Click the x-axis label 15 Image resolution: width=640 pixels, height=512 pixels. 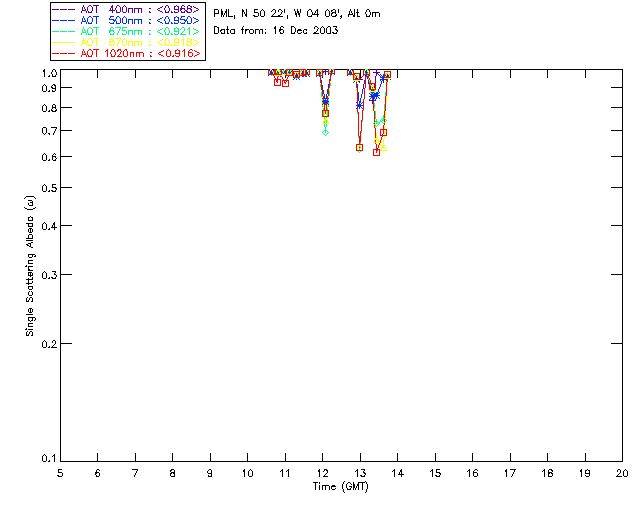[435, 473]
